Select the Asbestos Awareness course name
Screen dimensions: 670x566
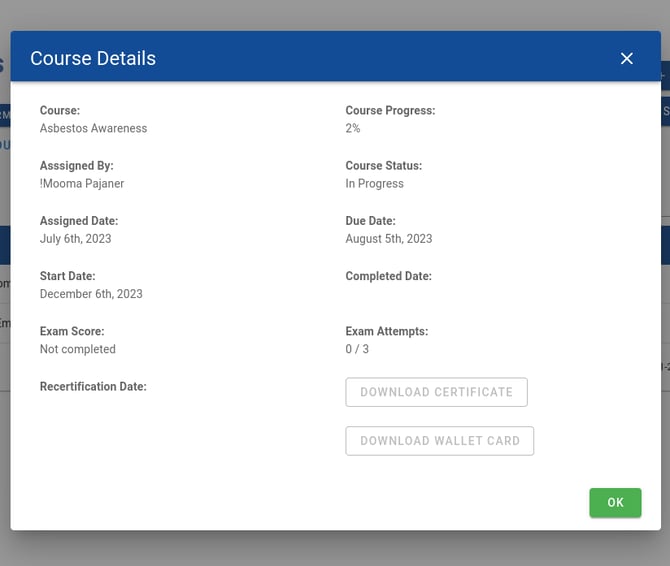93,129
